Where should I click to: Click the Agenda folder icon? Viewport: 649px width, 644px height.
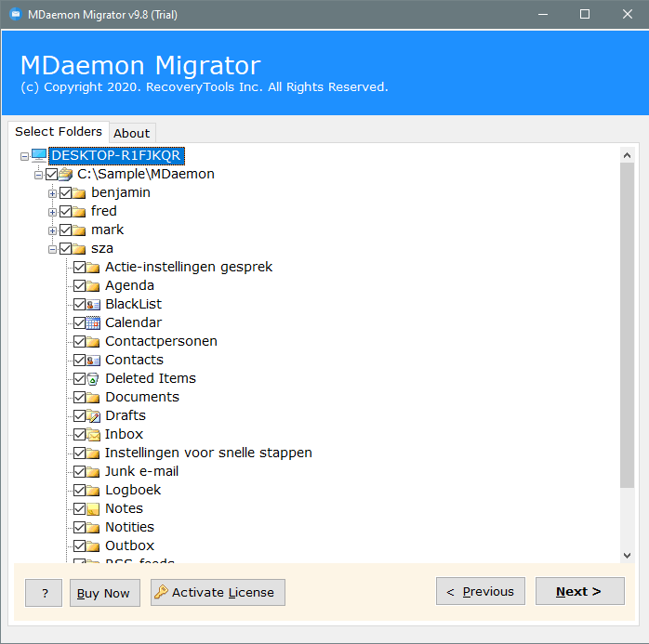click(x=93, y=286)
